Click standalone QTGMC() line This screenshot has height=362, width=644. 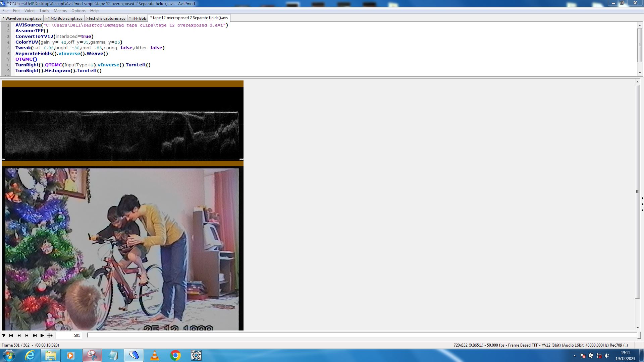pyautogui.click(x=26, y=59)
